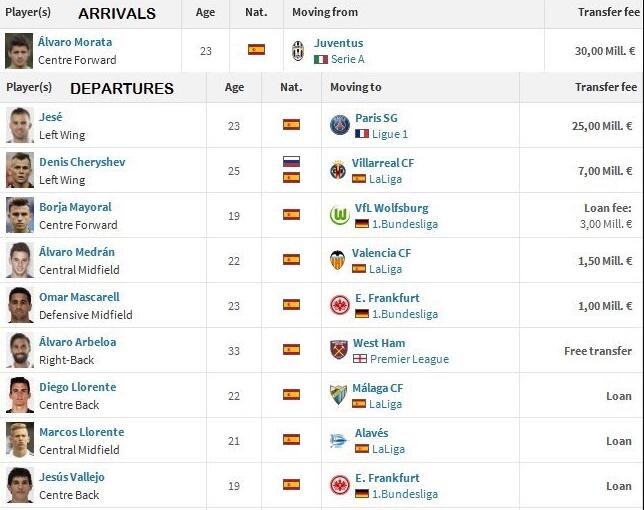Open Marcos Llorente's player link
Viewport: 644px width, 510px height.
coord(81,432)
